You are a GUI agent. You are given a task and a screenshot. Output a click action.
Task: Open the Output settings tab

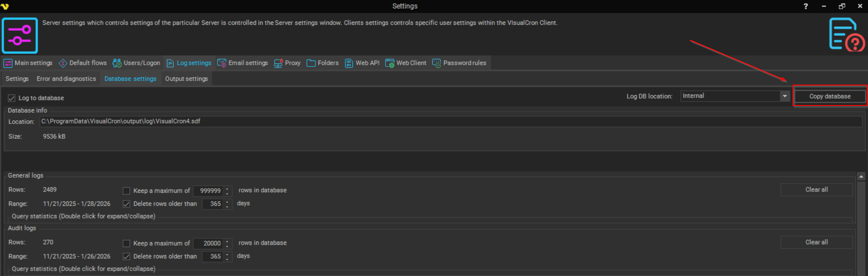pos(186,79)
